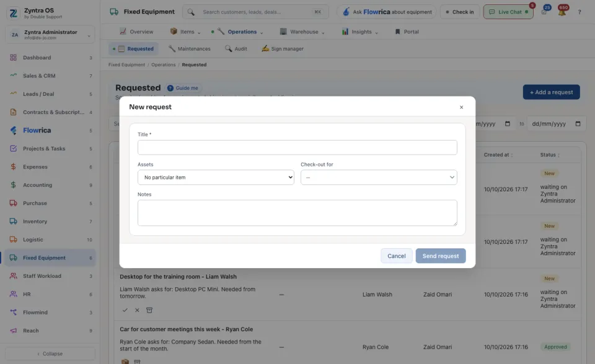Archive the Liam Walsh desktop request
Screen dimensions: 595x364
[149, 310]
